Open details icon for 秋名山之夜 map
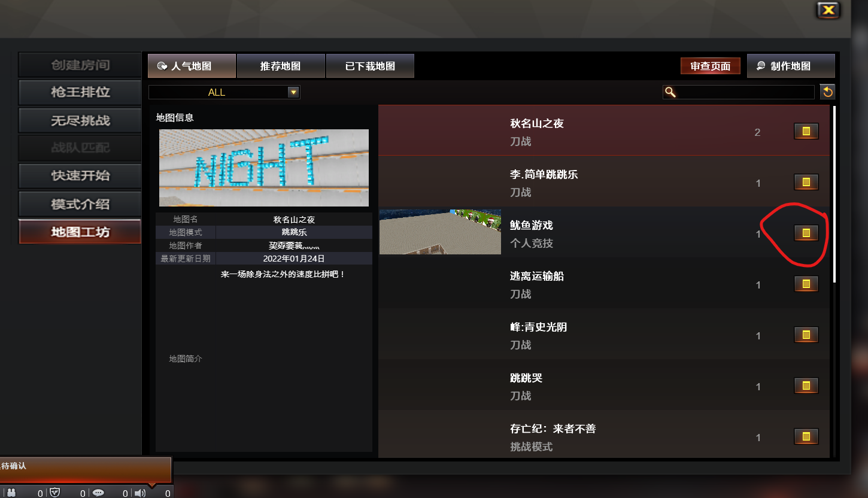Image resolution: width=868 pixels, height=498 pixels. click(x=806, y=131)
